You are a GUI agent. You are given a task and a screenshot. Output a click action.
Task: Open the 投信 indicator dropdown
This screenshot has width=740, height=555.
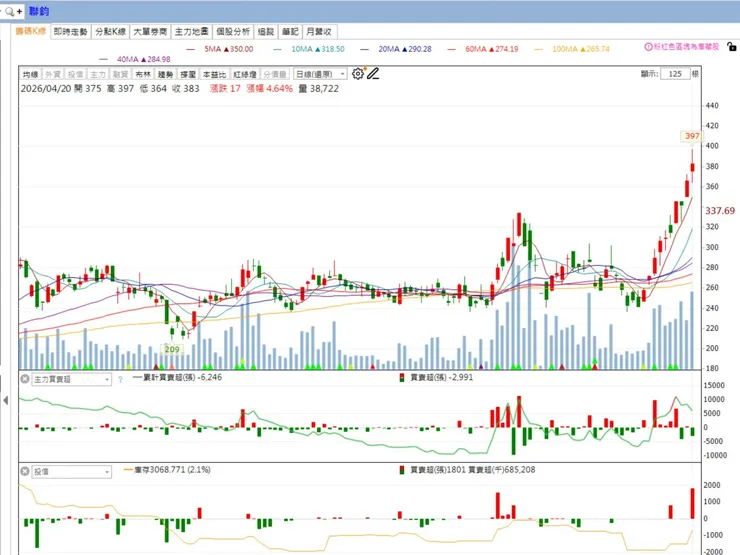point(71,471)
